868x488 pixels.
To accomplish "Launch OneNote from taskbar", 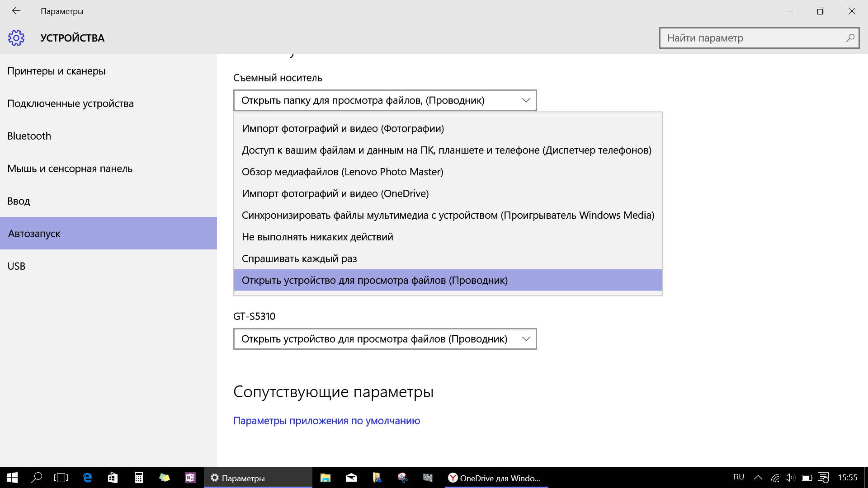I will [x=190, y=478].
